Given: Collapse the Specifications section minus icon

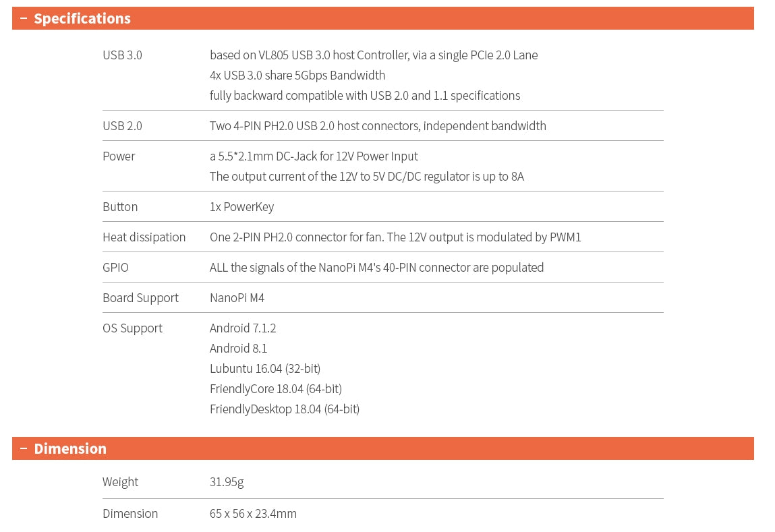Looking at the screenshot, I should (24, 19).
